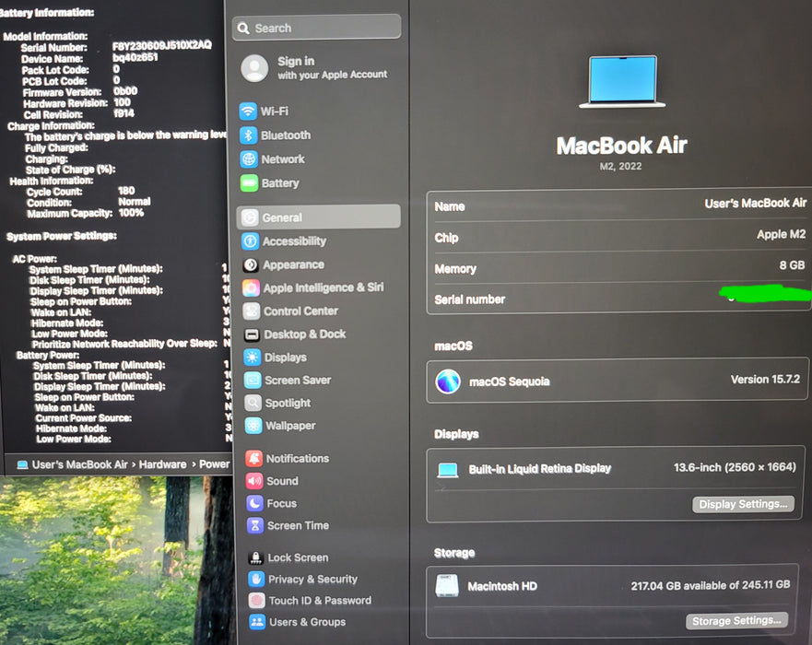Click Power in System Information path bar
This screenshot has height=645, width=812.
point(215,463)
